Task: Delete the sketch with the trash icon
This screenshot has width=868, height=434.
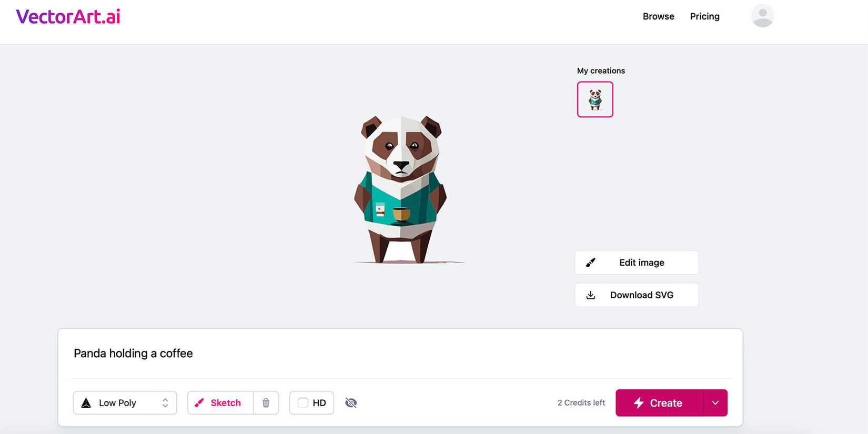Action: pos(266,403)
